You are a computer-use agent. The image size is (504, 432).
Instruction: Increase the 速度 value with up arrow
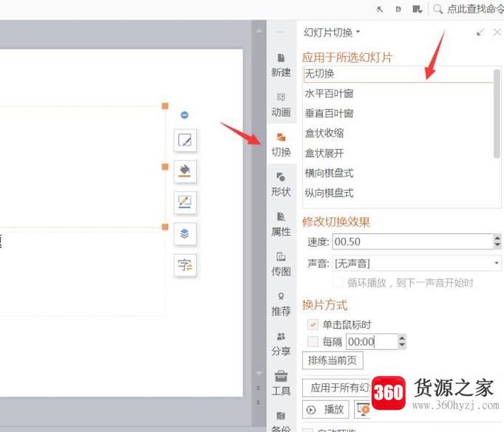(497, 238)
